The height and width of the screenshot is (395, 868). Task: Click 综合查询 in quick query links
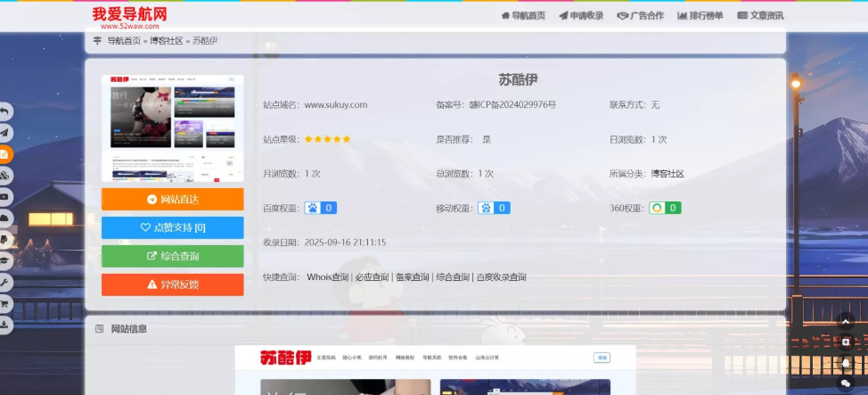tap(453, 277)
